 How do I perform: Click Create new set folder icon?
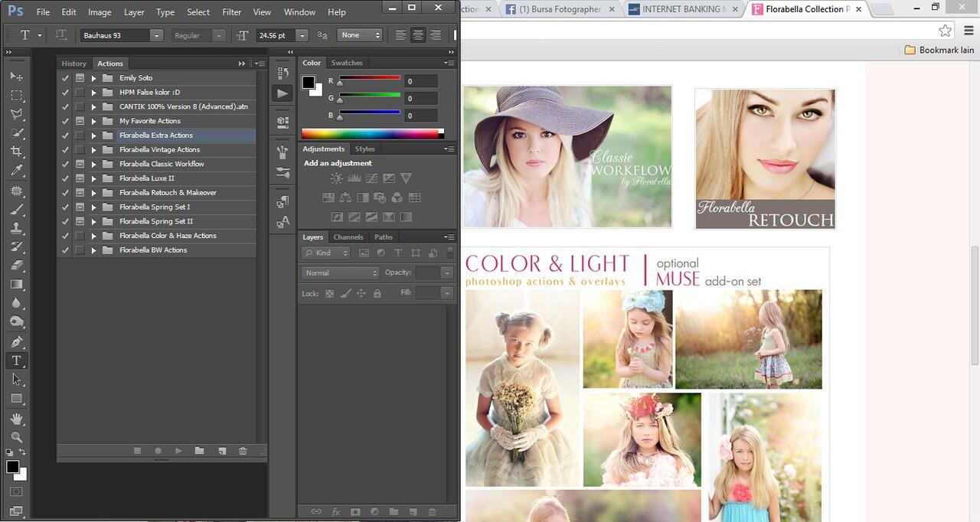point(199,451)
